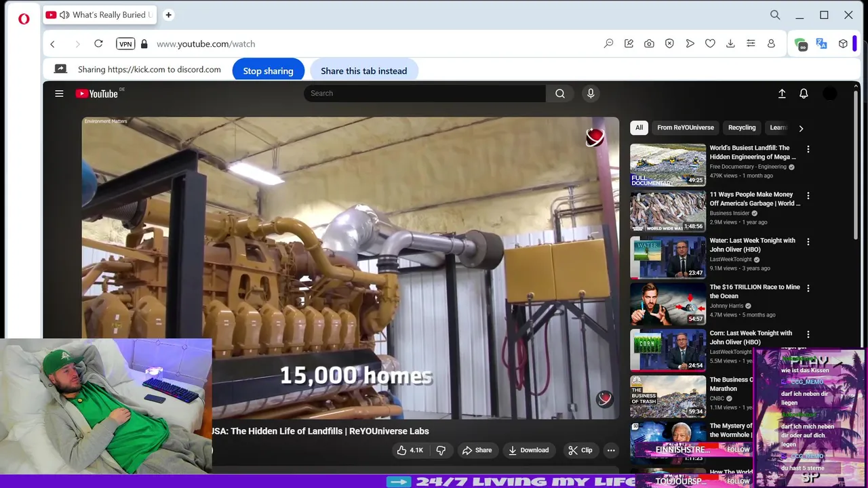Open the Opera main menu logo
This screenshot has width=868, height=488.
[x=24, y=19]
